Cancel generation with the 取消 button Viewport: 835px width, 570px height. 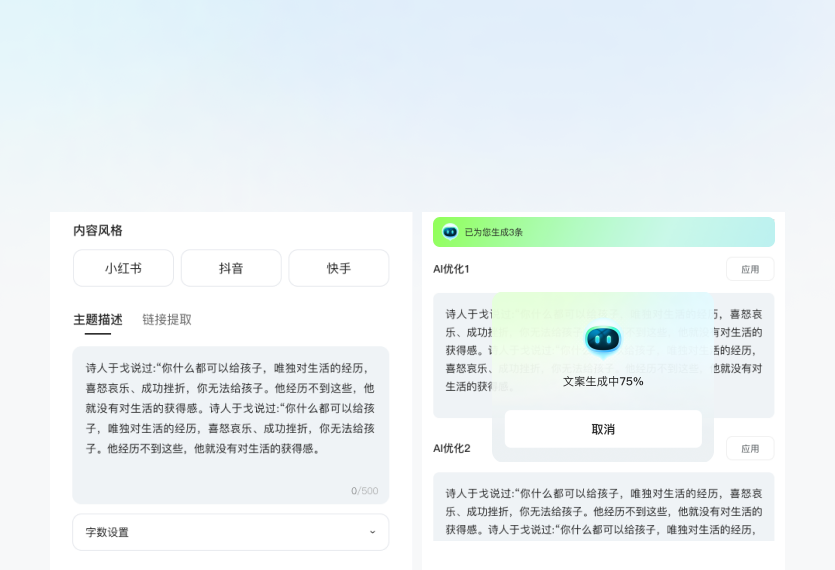click(x=603, y=429)
